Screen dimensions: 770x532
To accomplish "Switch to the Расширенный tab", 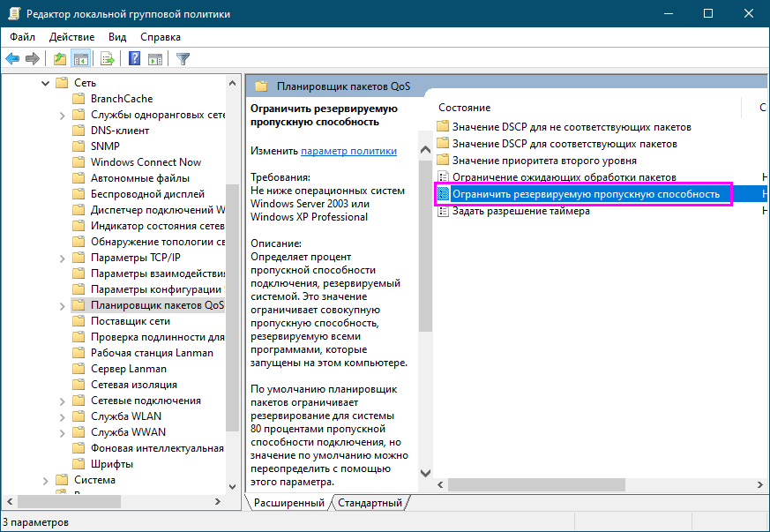I will [x=288, y=503].
